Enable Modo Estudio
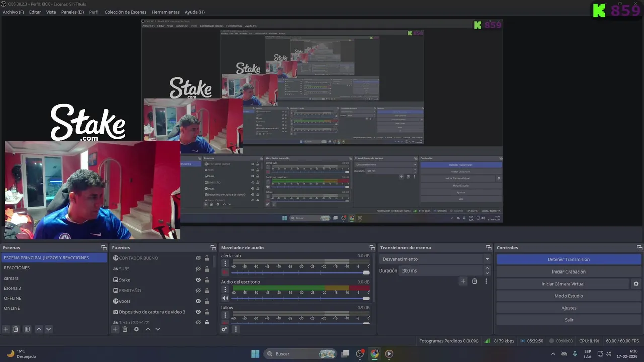 click(569, 296)
